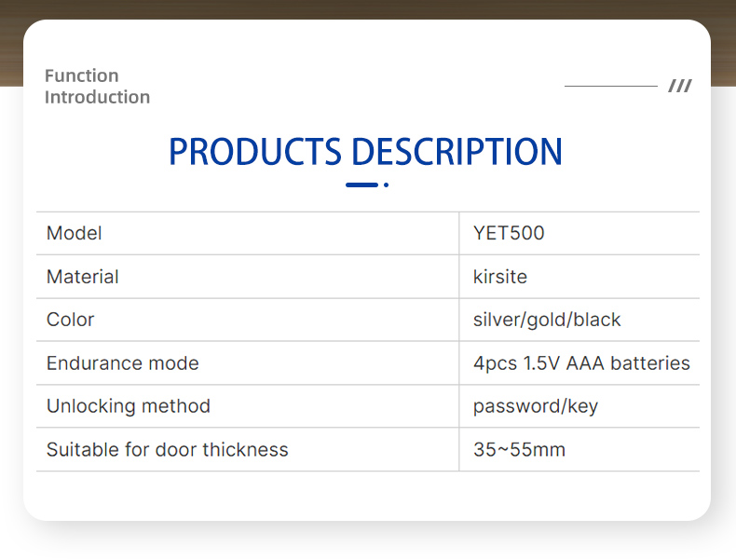
Task: Click the wooden banner at top
Action: pos(368,9)
